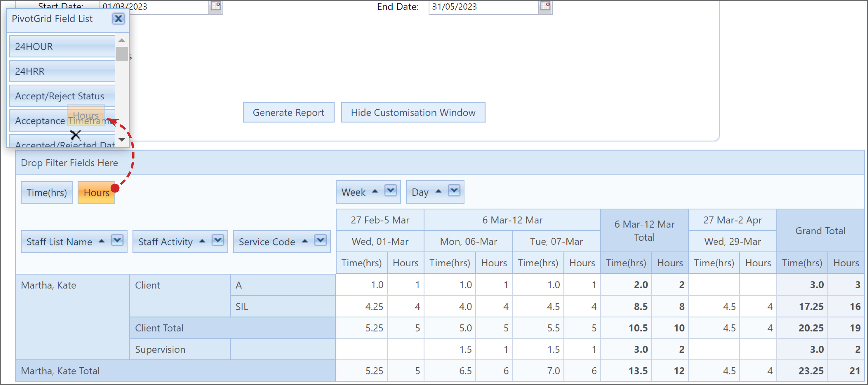The width and height of the screenshot is (868, 385).
Task: Toggle the Staff Activity sort arrow
Action: [202, 241]
